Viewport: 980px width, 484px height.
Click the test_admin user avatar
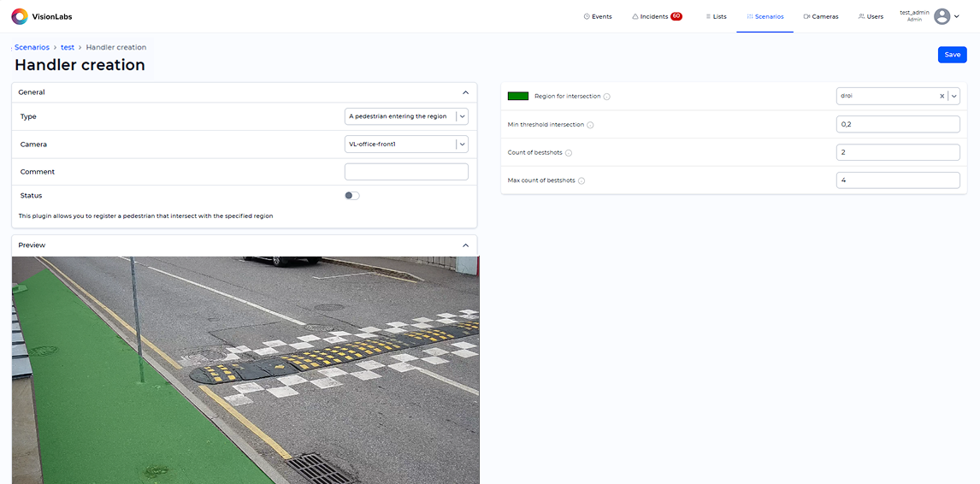click(942, 16)
